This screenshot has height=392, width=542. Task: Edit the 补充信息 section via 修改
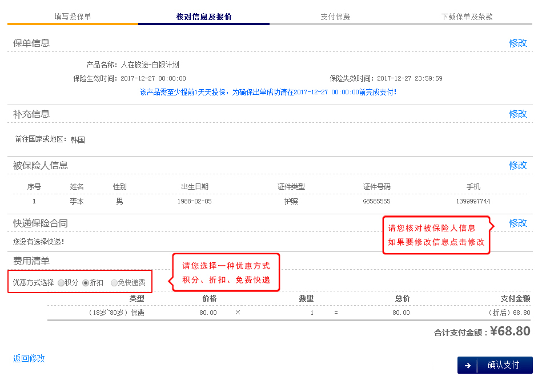517,114
